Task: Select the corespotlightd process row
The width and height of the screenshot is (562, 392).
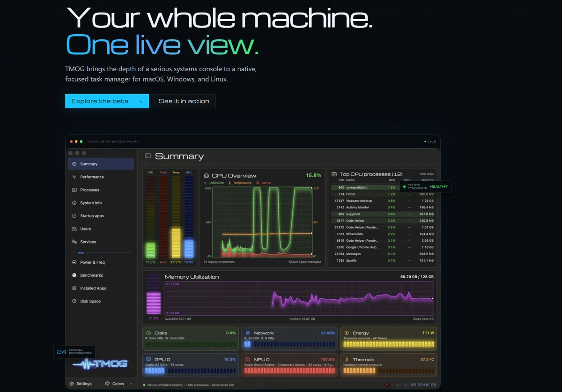Action: point(383,187)
